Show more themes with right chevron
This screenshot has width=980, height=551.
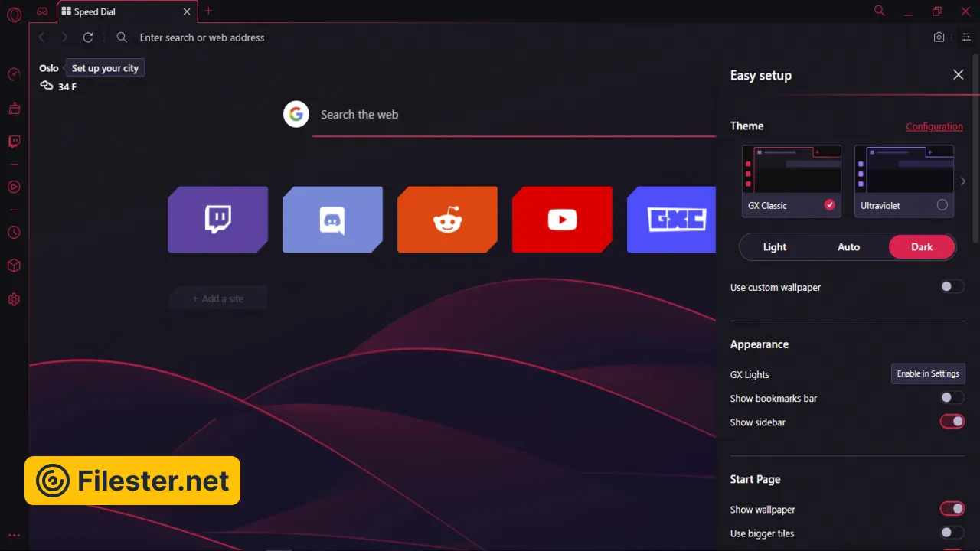click(963, 181)
